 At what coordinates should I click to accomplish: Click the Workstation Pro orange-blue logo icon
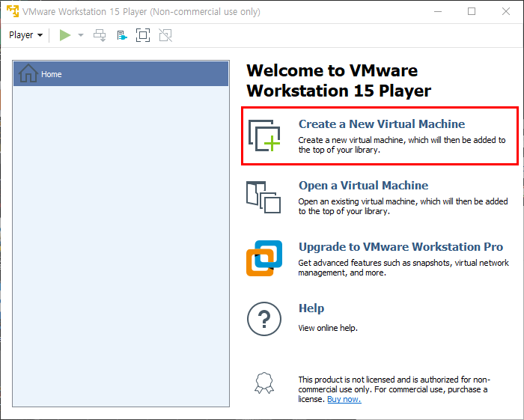tap(264, 258)
